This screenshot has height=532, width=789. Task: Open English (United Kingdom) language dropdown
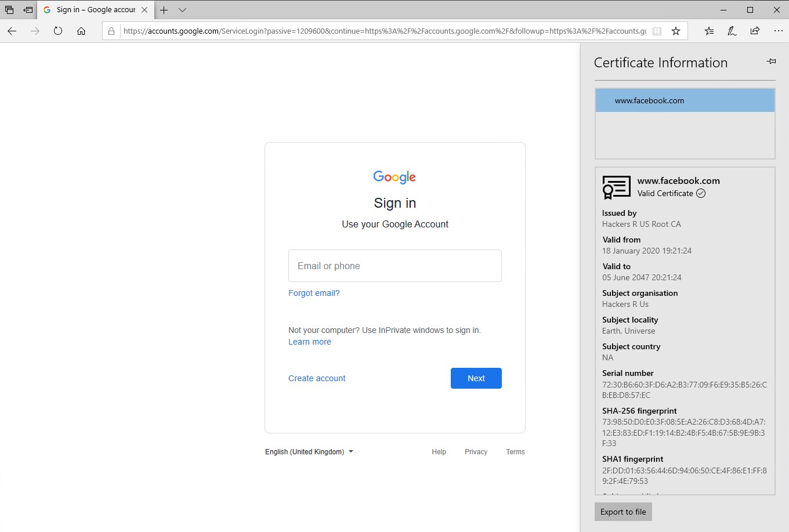pyautogui.click(x=309, y=452)
